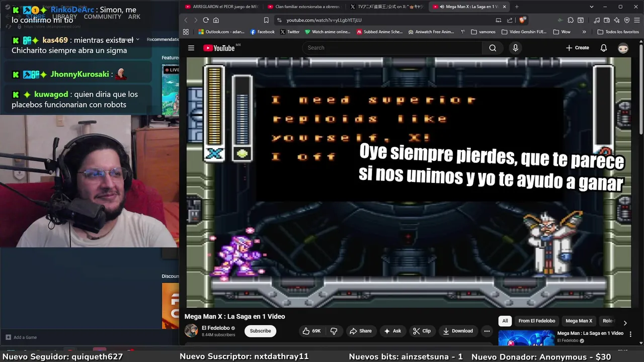Open Facebook bookmark
The width and height of the screenshot is (644, 362).
click(262, 32)
